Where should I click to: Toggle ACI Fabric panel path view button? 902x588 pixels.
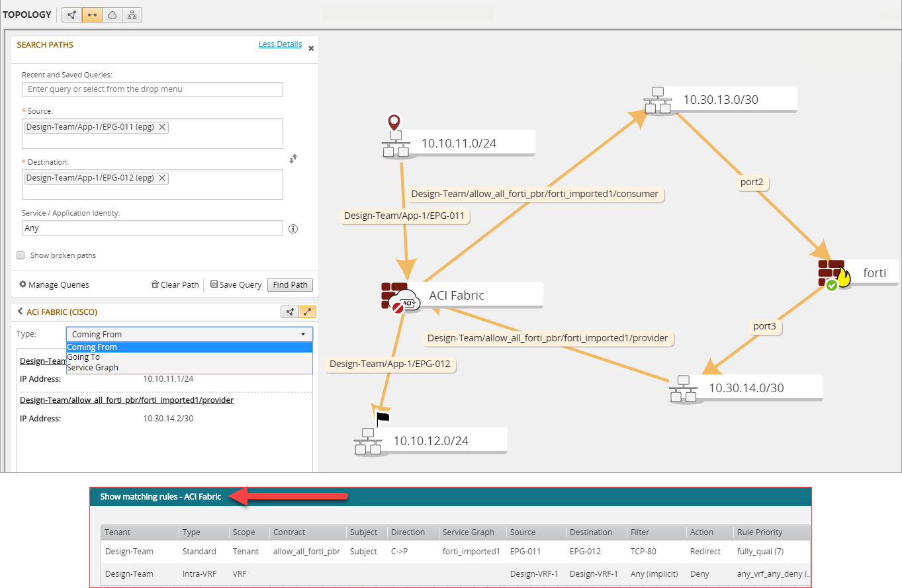(x=307, y=312)
